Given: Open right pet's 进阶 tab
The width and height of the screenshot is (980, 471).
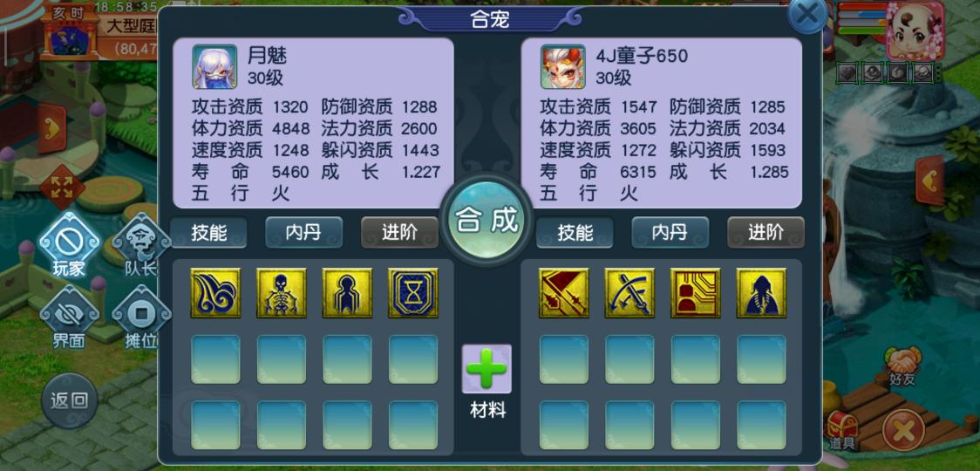Looking at the screenshot, I should pyautogui.click(x=766, y=233).
